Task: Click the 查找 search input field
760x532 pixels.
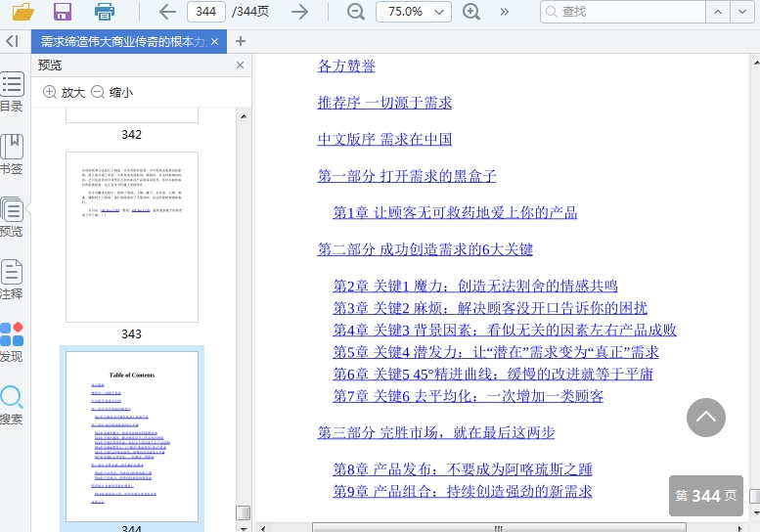Action: click(x=623, y=12)
